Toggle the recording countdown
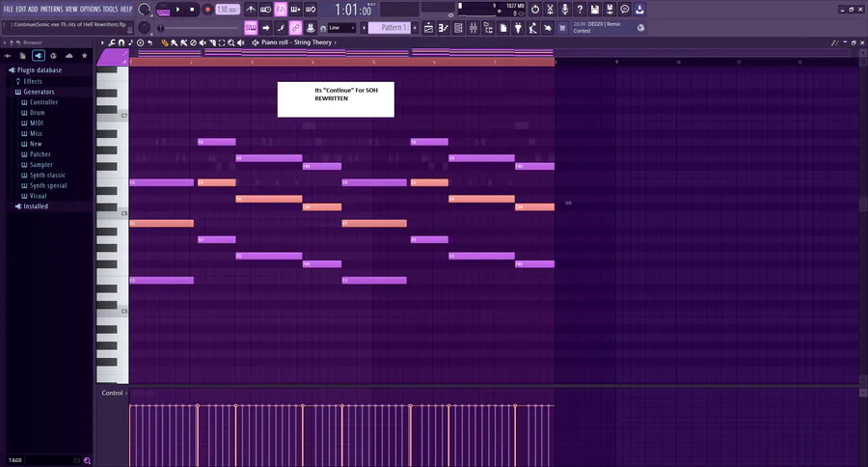Screen dimensions: 868x467 pos(281,10)
